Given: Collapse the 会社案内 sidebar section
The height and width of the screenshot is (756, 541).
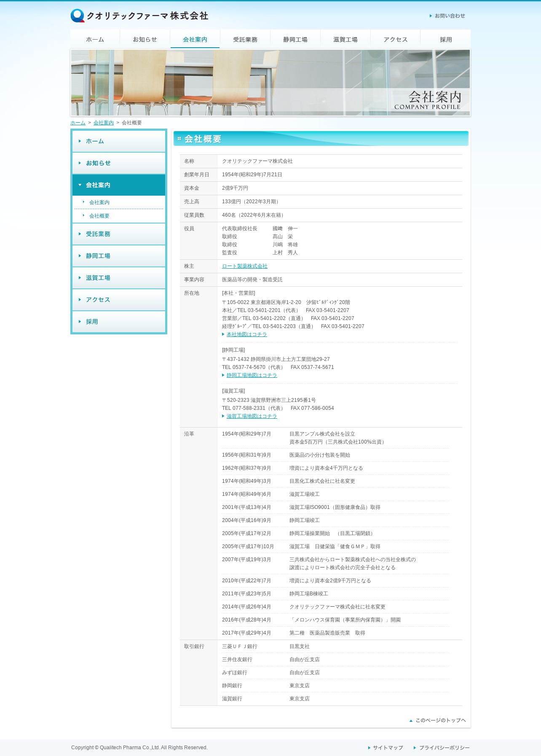Looking at the screenshot, I should (119, 185).
